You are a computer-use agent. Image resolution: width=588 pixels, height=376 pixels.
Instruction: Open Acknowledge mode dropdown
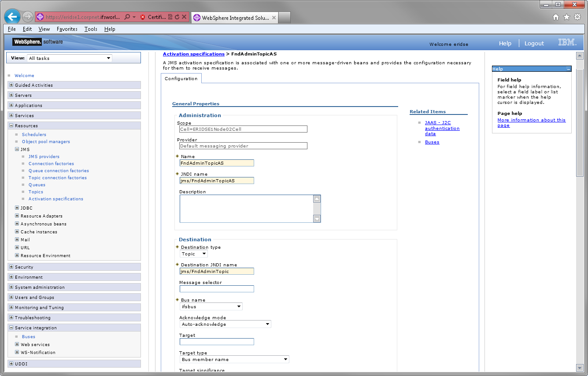(226, 324)
